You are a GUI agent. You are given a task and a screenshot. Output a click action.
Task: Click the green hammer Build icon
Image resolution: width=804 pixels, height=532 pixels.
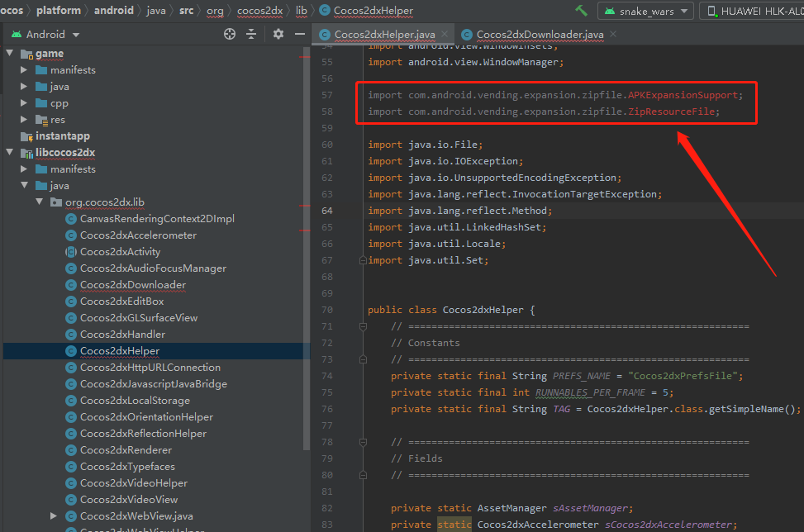pos(582,11)
